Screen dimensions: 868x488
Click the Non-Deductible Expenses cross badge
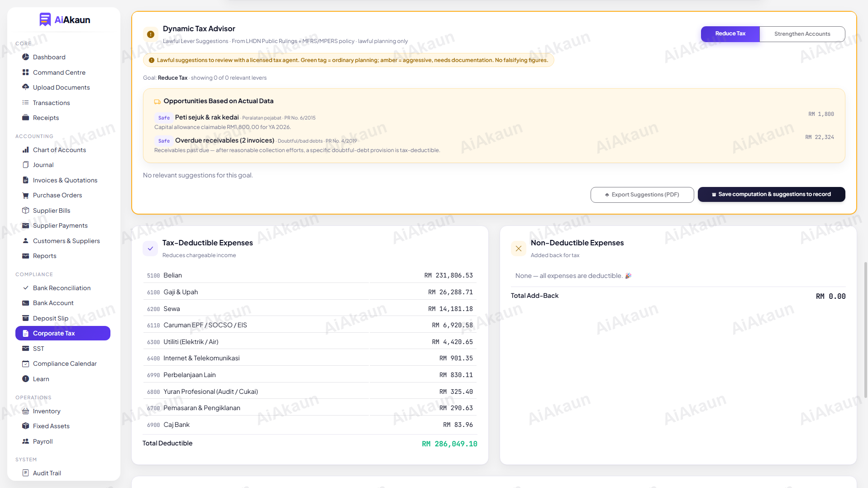click(519, 249)
